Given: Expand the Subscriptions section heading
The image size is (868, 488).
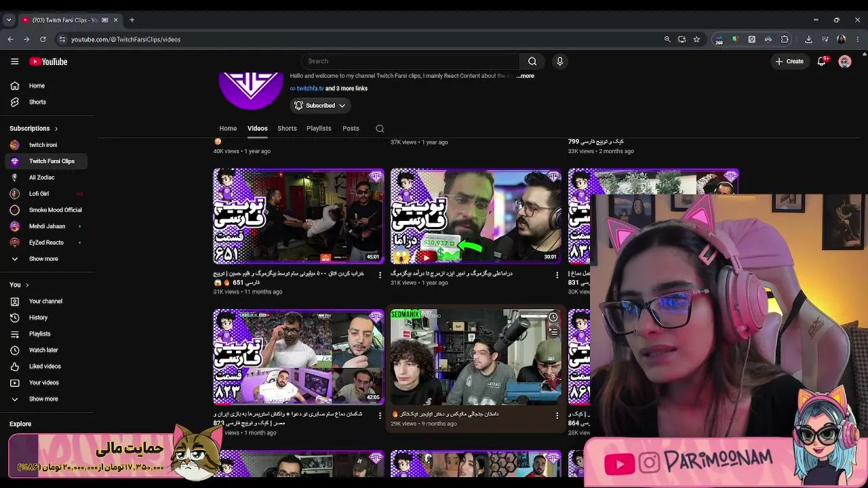Looking at the screenshot, I should point(34,129).
